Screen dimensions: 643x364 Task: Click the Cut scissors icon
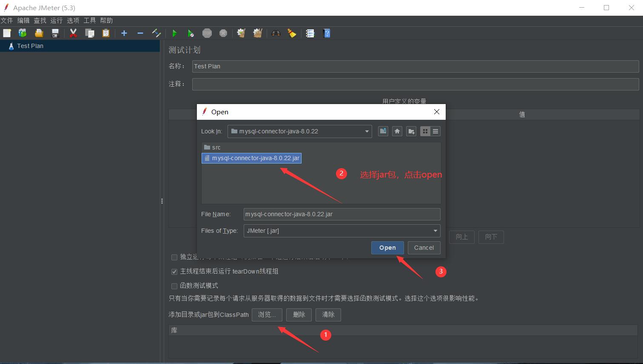(73, 33)
